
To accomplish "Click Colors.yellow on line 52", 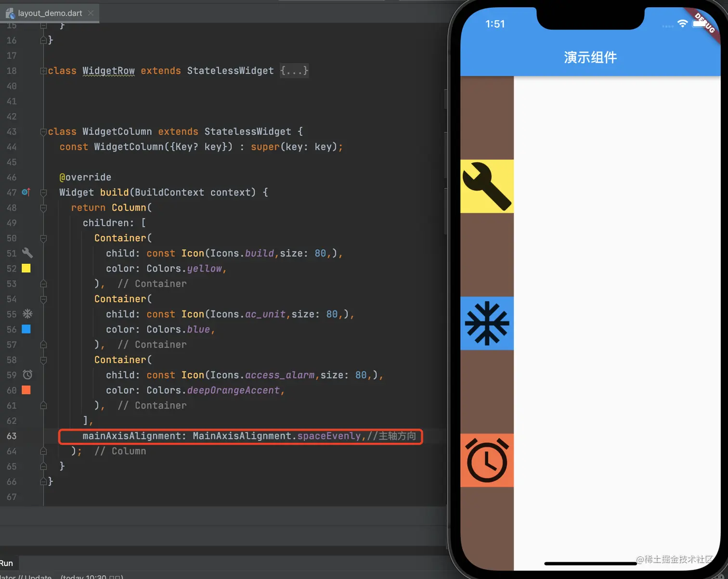I will coord(184,269).
